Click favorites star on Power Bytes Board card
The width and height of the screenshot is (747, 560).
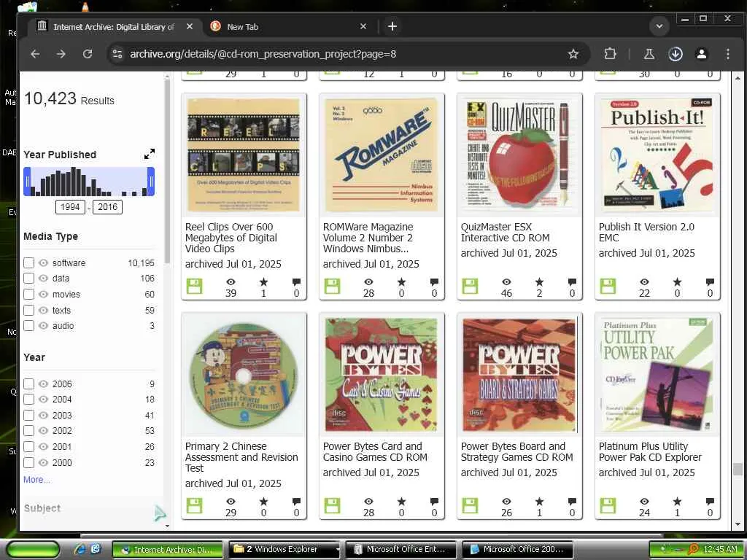539,502
